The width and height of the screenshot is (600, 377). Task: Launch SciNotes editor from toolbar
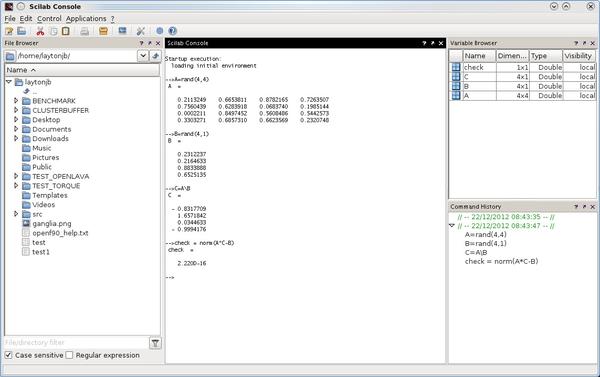click(9, 31)
